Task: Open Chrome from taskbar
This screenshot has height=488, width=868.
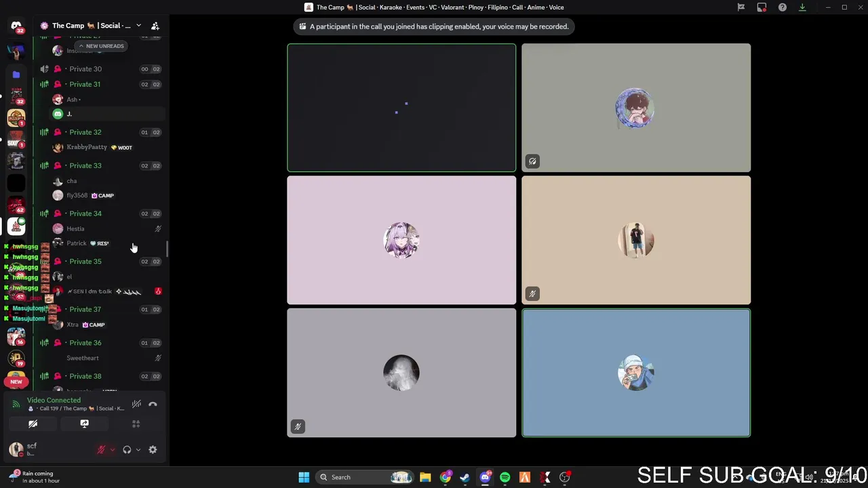Action: click(x=445, y=477)
